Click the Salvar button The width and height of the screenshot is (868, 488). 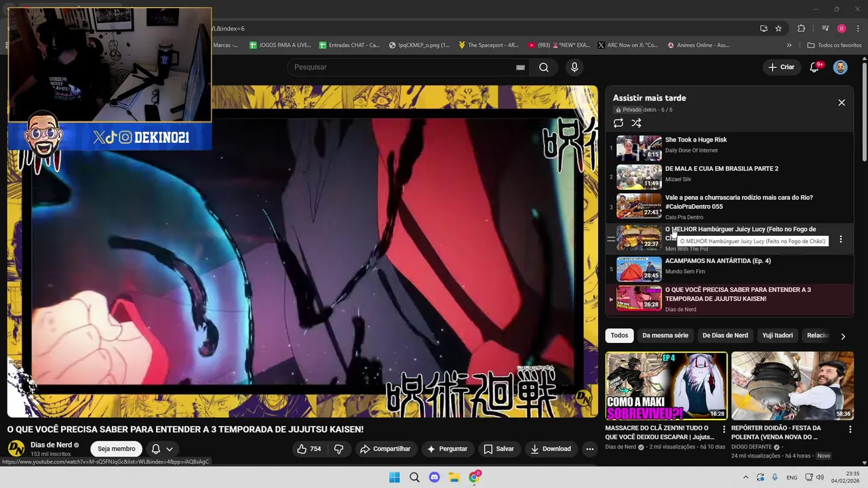tap(498, 449)
